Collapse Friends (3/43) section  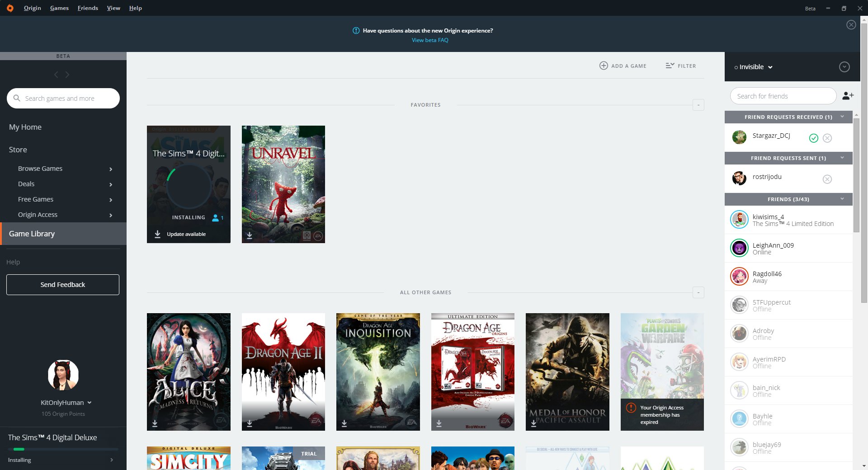(x=842, y=199)
